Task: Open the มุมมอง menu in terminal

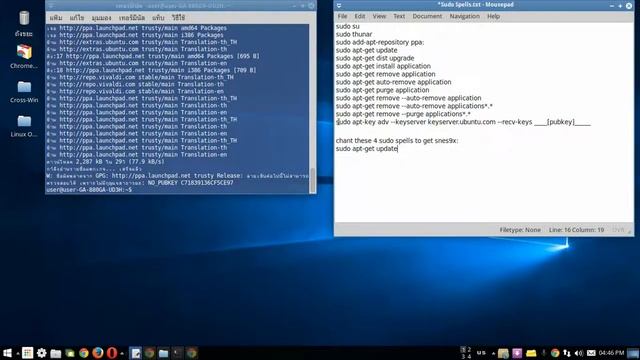Action: [101, 18]
